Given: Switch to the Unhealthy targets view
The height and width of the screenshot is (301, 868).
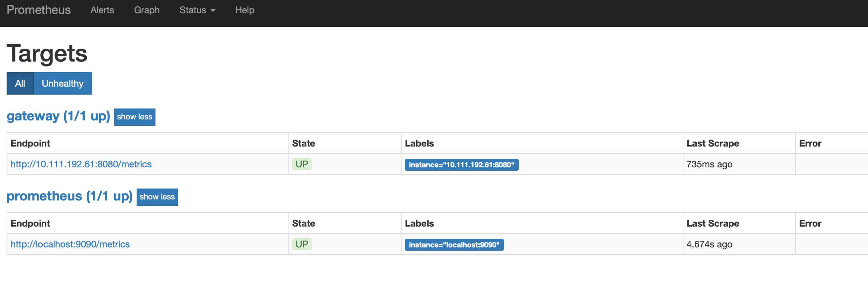Looking at the screenshot, I should pyautogui.click(x=63, y=83).
